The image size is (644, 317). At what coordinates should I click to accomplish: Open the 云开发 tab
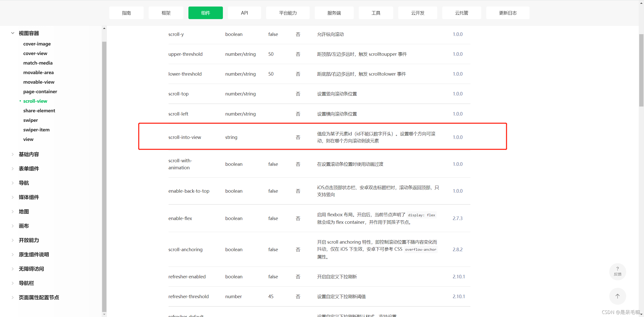418,13
